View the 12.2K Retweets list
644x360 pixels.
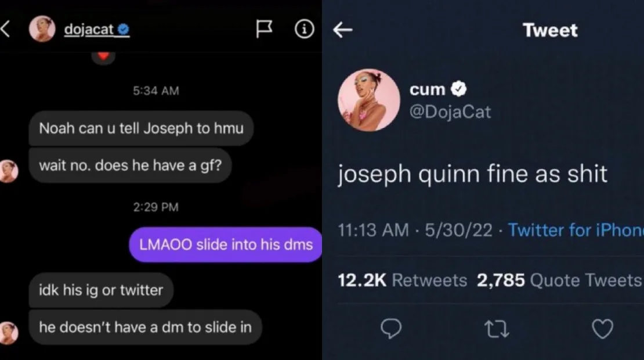402,280
